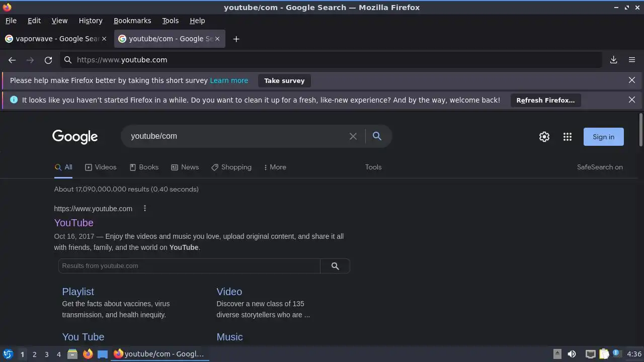Viewport: 644px width, 362px height.
Task: Click the Results from youtube.com search field
Action: pos(189,266)
